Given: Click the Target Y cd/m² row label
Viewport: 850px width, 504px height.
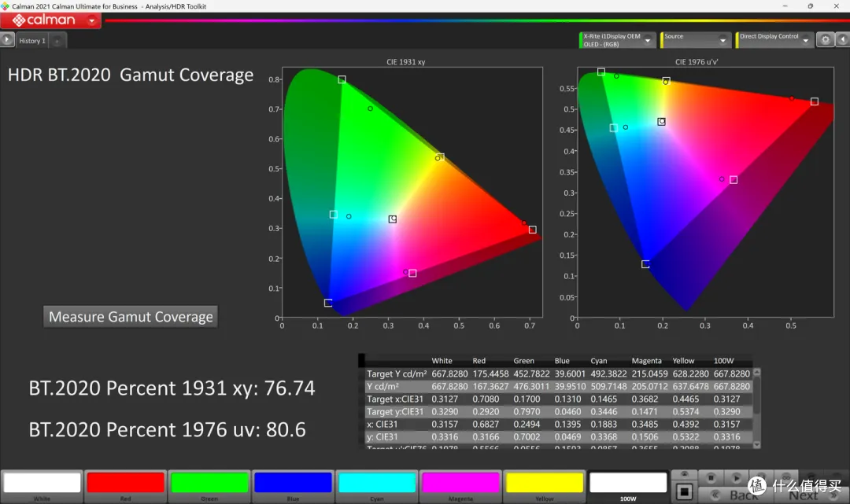Looking at the screenshot, I should 396,373.
